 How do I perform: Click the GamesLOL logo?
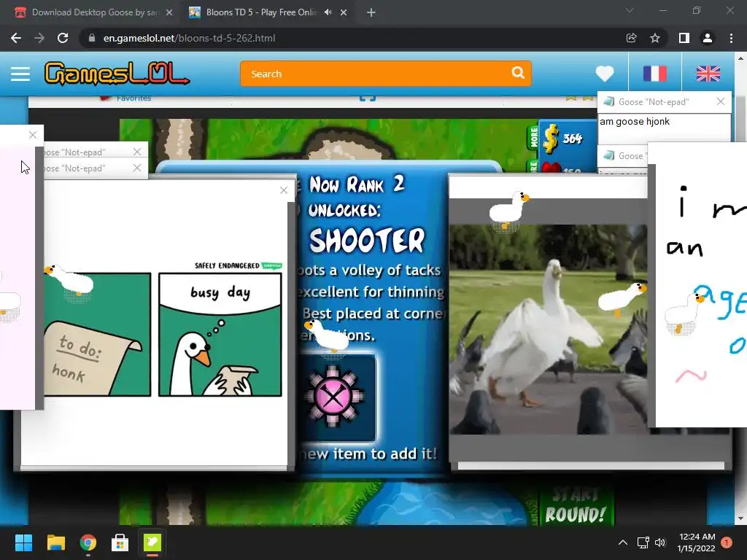point(117,74)
